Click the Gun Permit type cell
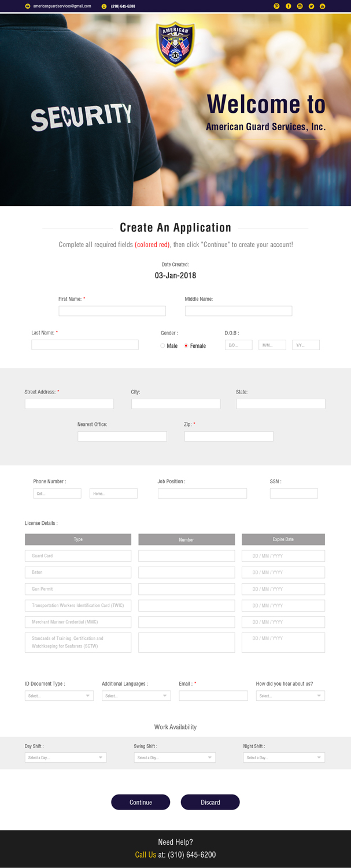 [x=78, y=589]
